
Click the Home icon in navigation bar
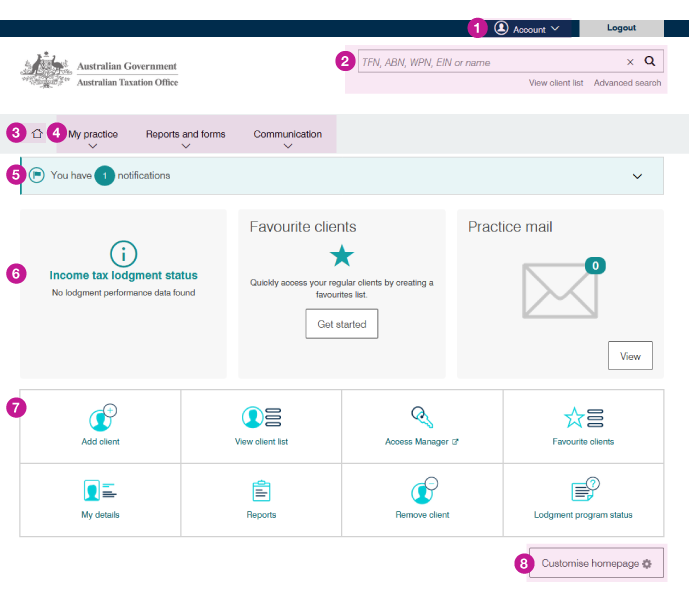click(37, 133)
